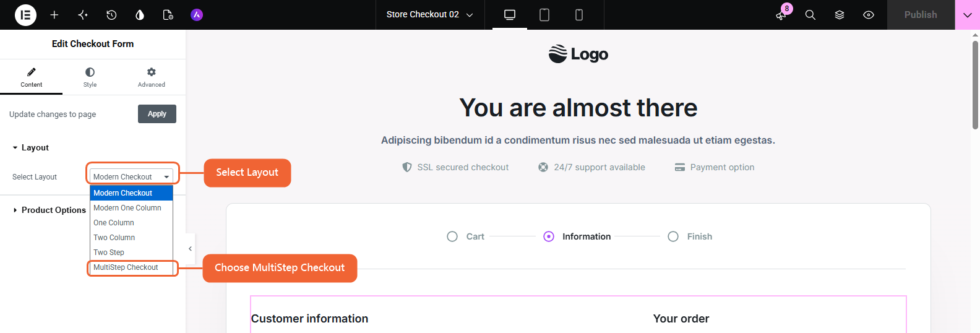Choose Two Step layout option
Viewport: 980px width, 333px height.
click(131, 253)
